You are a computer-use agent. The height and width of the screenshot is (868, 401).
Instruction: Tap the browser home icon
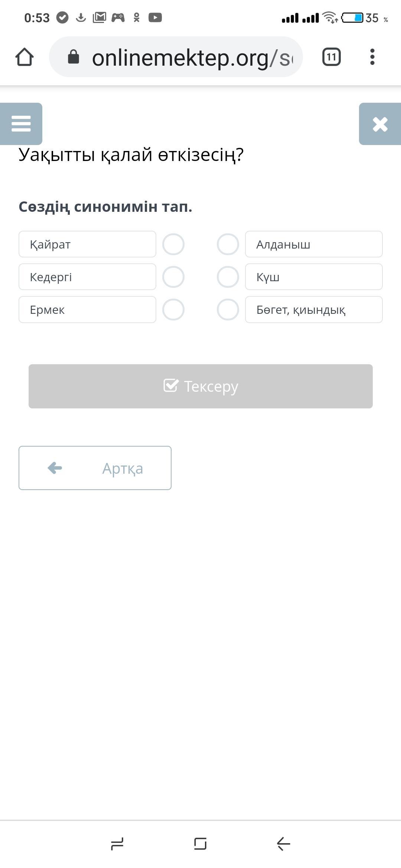[x=25, y=57]
